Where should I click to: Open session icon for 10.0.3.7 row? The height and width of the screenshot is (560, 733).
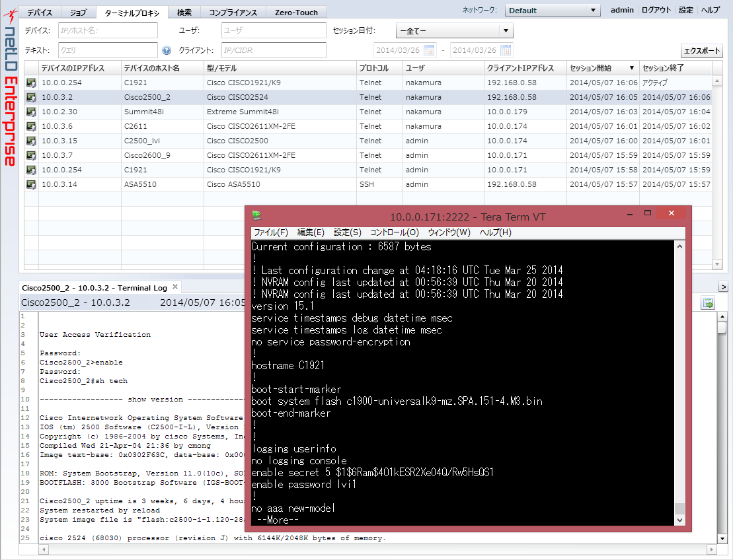click(x=31, y=155)
